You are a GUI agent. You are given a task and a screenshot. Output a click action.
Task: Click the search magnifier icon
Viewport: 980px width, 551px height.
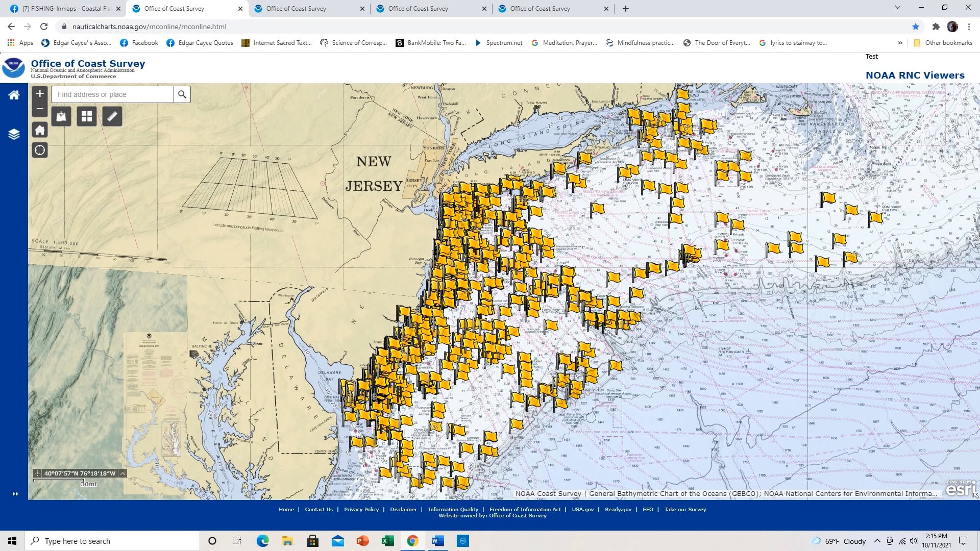(x=182, y=94)
